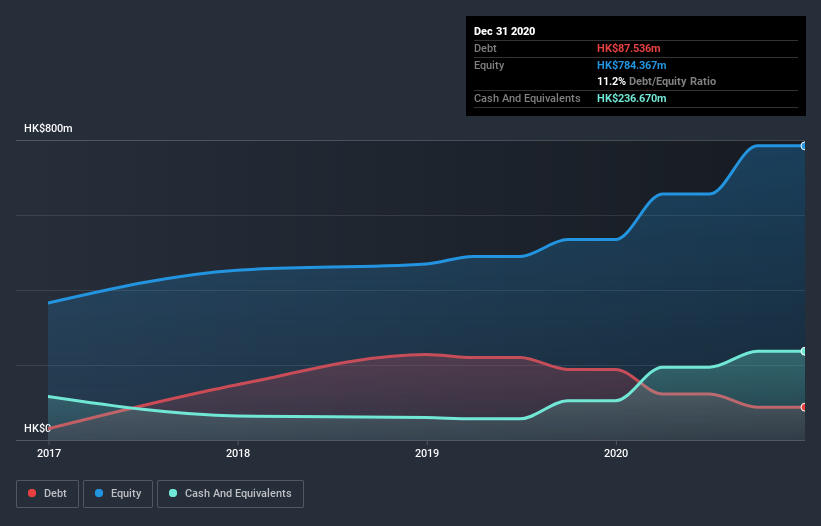This screenshot has height=526, width=821.
Task: Click the HK$800m axis label
Action: pos(48,128)
